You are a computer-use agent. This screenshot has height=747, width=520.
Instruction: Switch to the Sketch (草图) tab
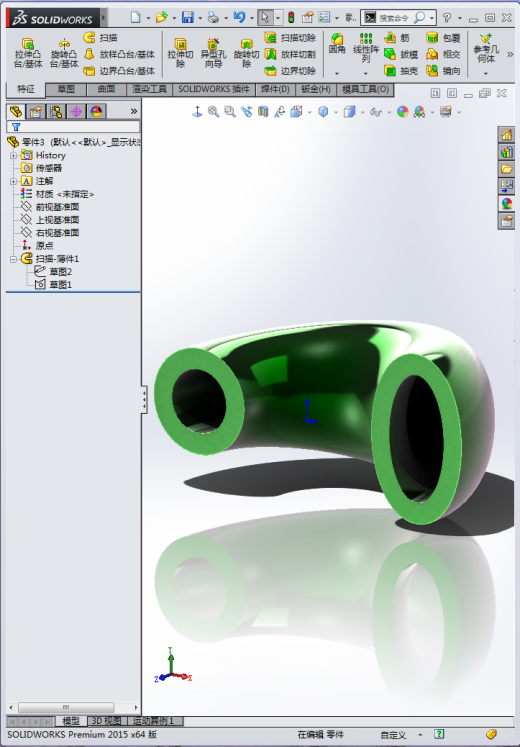click(x=66, y=89)
